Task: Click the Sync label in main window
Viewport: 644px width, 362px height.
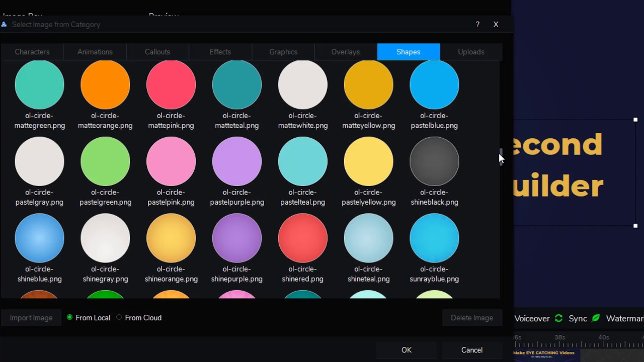Action: click(x=578, y=318)
